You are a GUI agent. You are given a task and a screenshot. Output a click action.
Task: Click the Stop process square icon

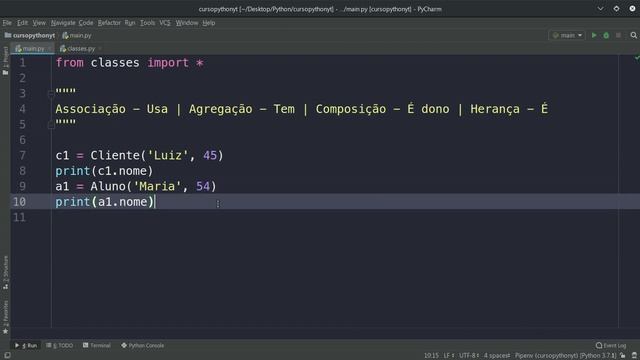point(618,36)
